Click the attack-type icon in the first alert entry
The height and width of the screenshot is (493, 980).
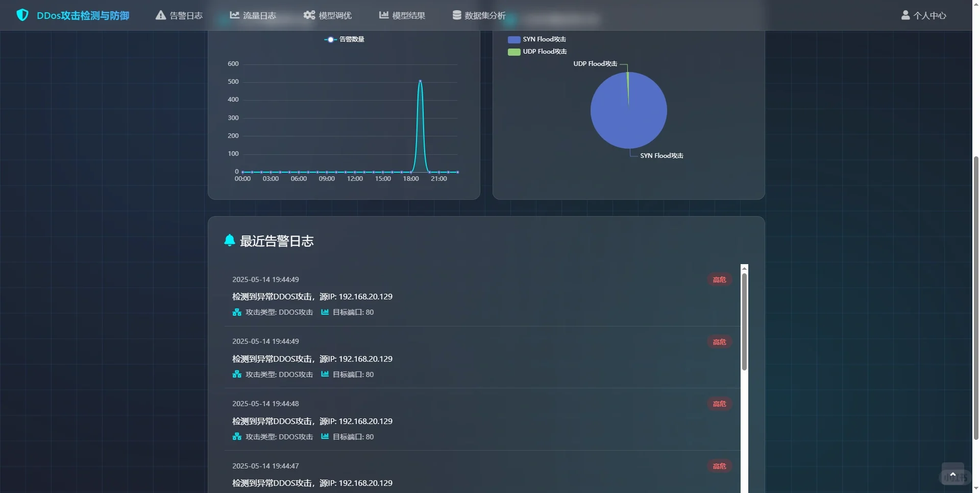(x=237, y=312)
